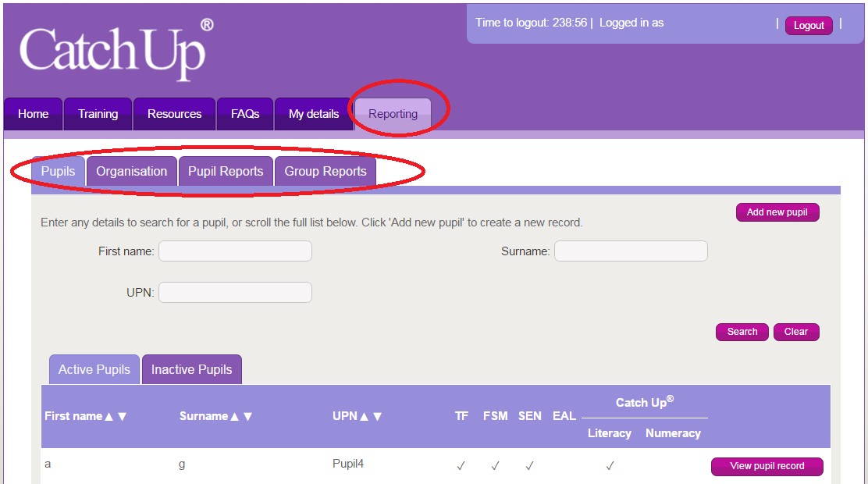Viewport: 868px width, 484px height.
Task: Click the FSM tick for Pupil4
Action: (496, 466)
